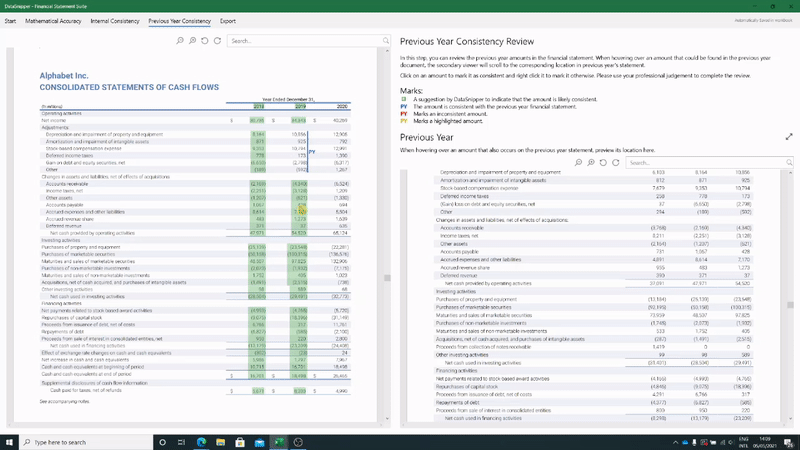Click 2020 Depreciation amount 12,905
Screen dimensions: 800x450
click(340, 134)
